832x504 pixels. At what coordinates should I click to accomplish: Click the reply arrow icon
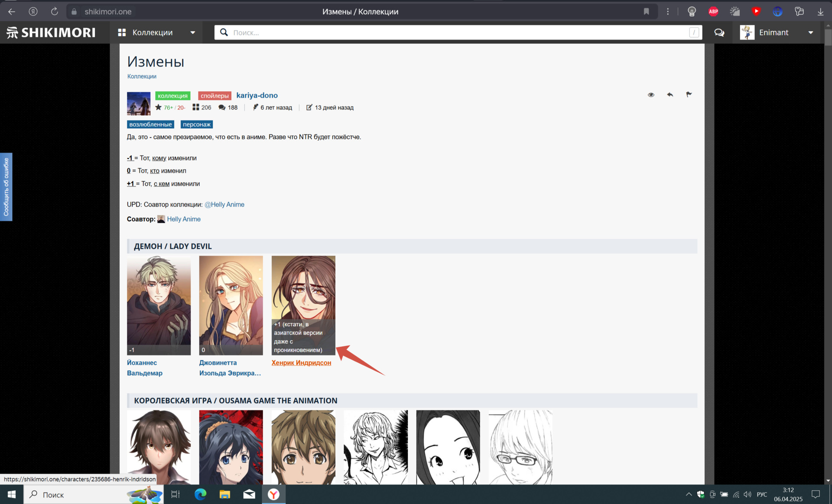pos(670,94)
